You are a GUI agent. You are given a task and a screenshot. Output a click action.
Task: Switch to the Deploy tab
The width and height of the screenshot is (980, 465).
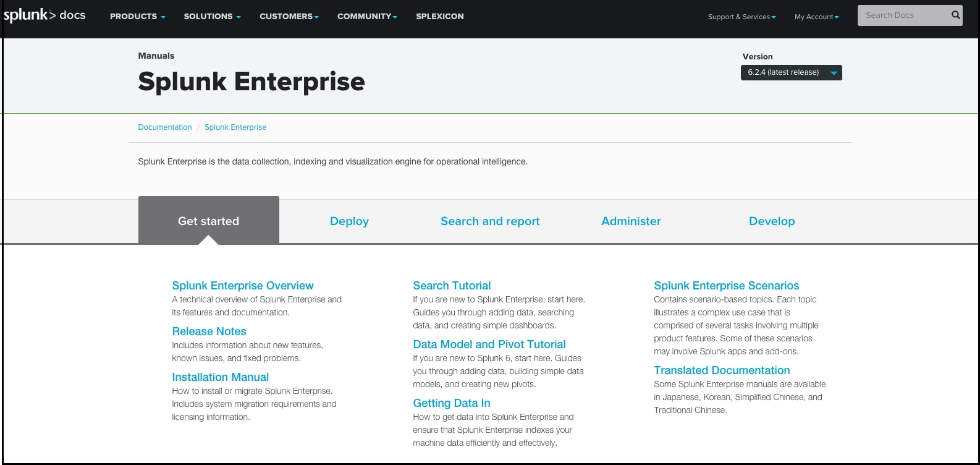pyautogui.click(x=349, y=221)
